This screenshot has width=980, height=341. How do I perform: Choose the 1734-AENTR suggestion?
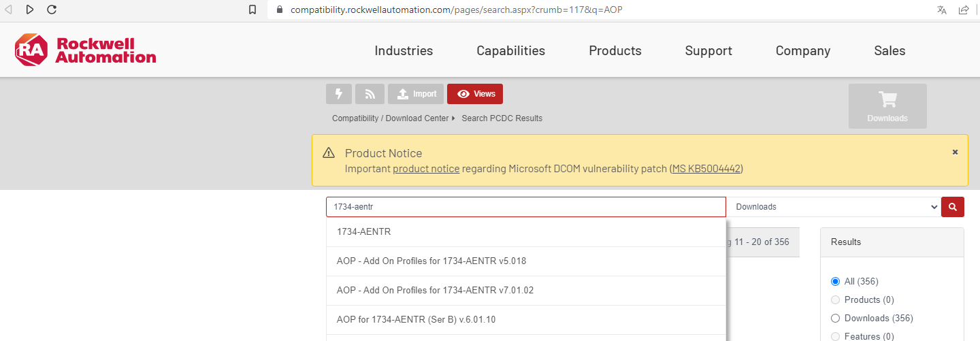tap(526, 232)
